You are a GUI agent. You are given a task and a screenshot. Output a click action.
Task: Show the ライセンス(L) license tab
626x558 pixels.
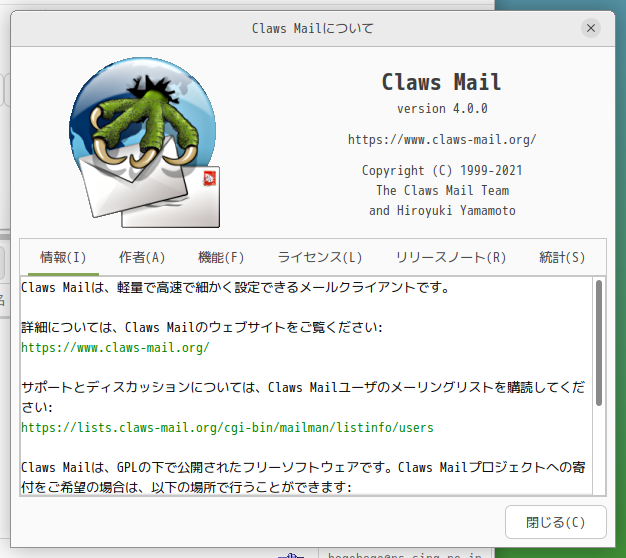(x=320, y=257)
